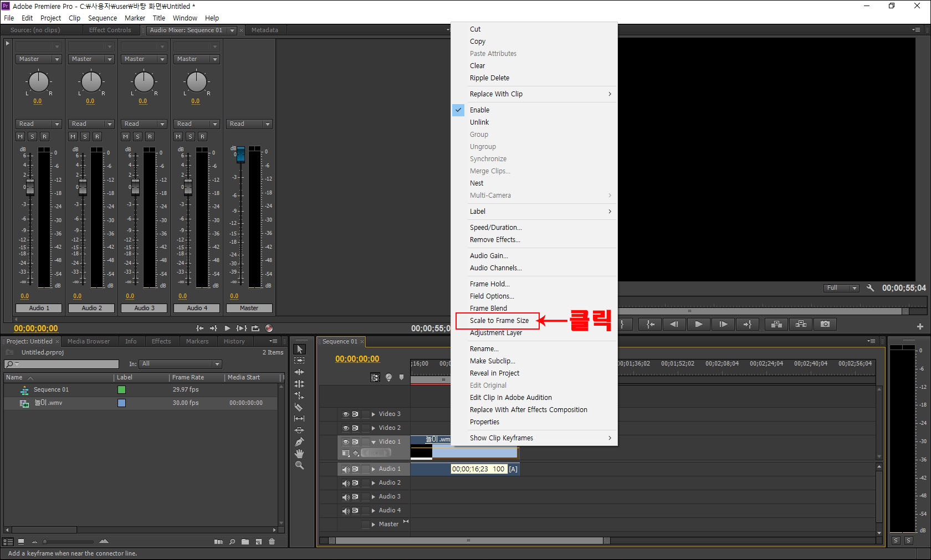Choose Ripple Delete from context menu
931x560 pixels.
click(489, 78)
